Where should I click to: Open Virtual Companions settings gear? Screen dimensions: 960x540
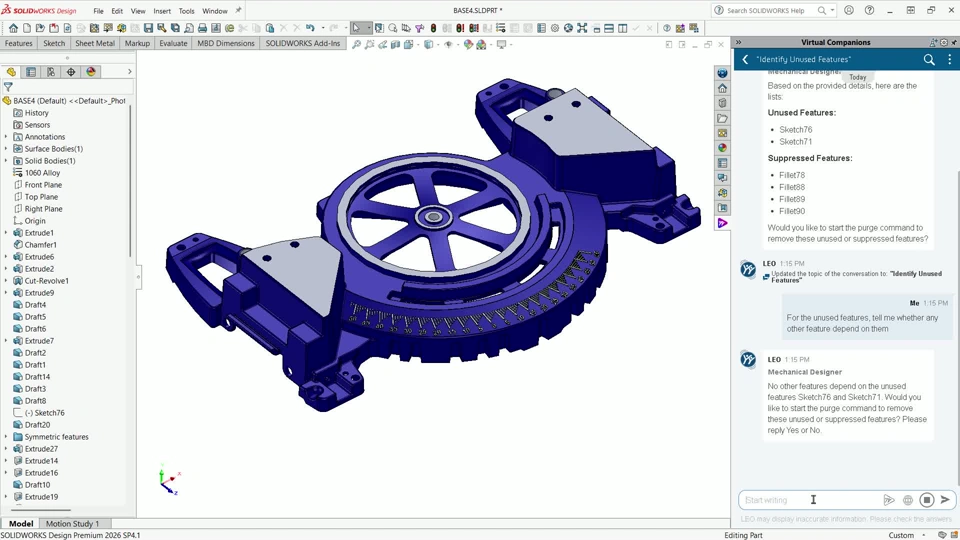(944, 42)
